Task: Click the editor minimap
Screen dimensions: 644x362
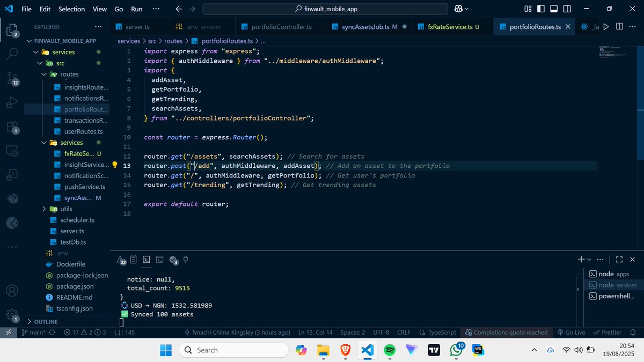Action: tap(617, 53)
